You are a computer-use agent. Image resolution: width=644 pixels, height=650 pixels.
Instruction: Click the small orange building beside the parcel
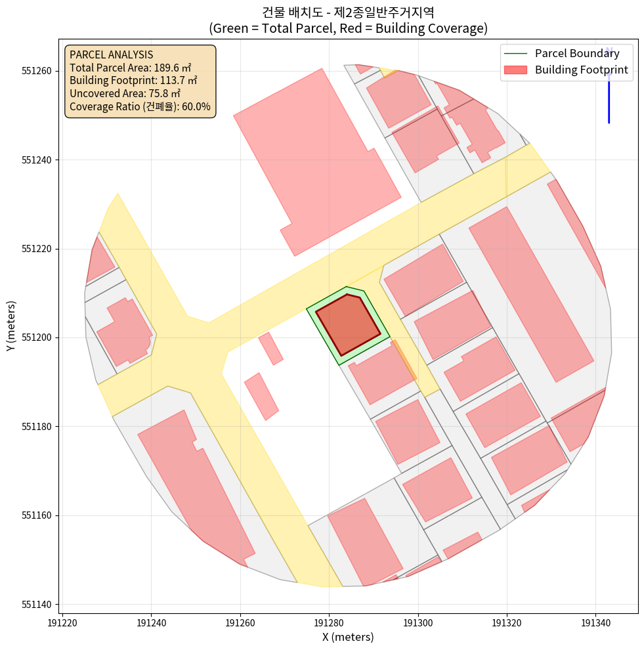tap(404, 360)
